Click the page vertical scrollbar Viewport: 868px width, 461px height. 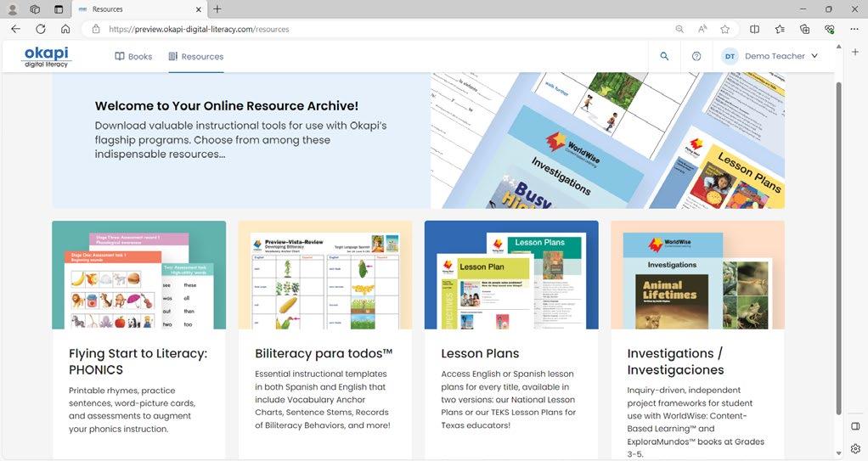(838, 248)
